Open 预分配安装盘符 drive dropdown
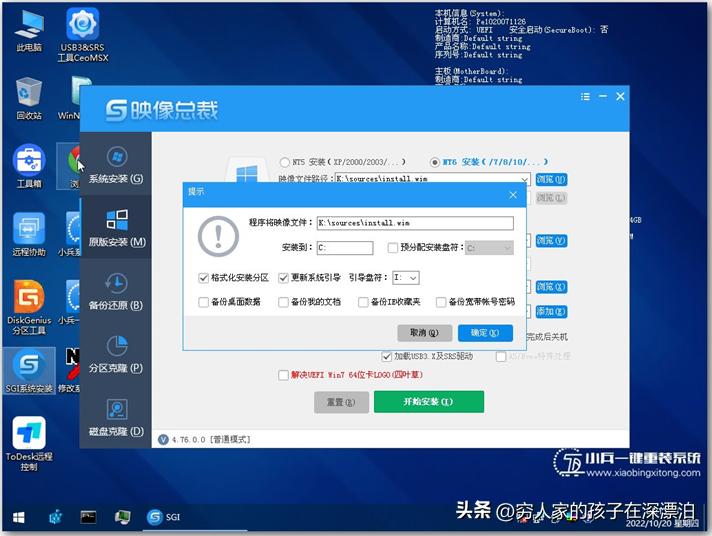 pyautogui.click(x=490, y=248)
